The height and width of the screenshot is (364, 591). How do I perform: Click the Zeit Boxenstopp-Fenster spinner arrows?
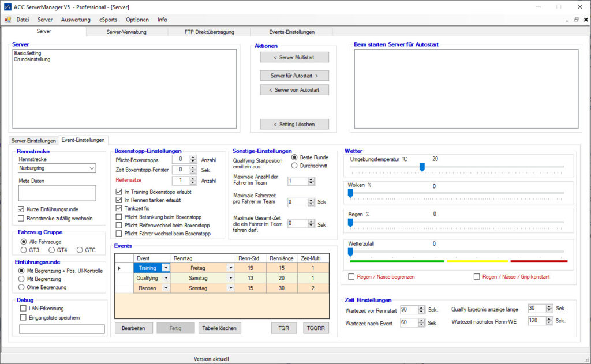point(193,170)
